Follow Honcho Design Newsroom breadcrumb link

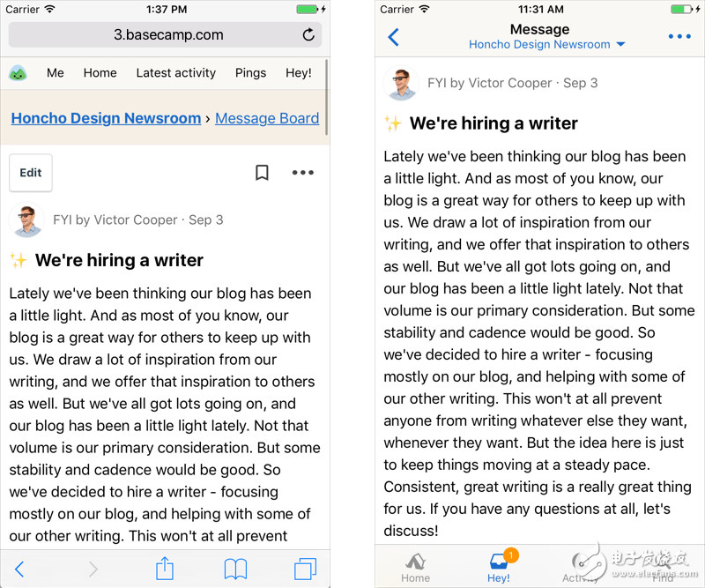pyautogui.click(x=106, y=118)
